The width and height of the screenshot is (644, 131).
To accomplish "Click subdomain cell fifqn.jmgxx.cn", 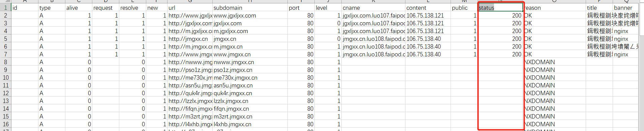I will tap(250, 109).
